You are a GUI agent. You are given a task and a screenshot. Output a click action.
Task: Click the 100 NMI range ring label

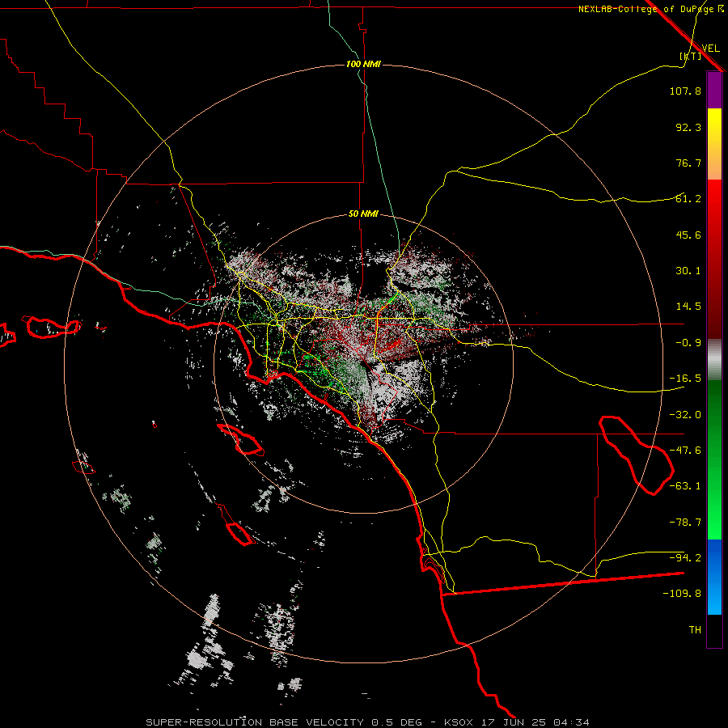[x=363, y=64]
